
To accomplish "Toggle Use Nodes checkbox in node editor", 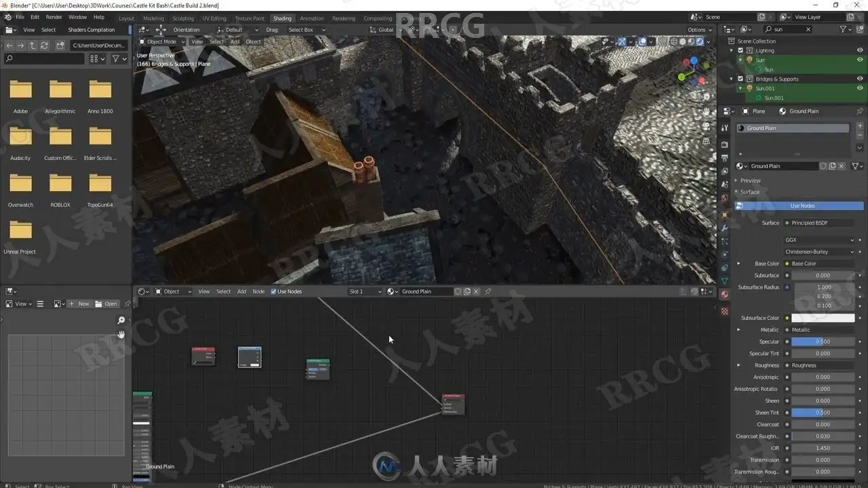I will [274, 291].
